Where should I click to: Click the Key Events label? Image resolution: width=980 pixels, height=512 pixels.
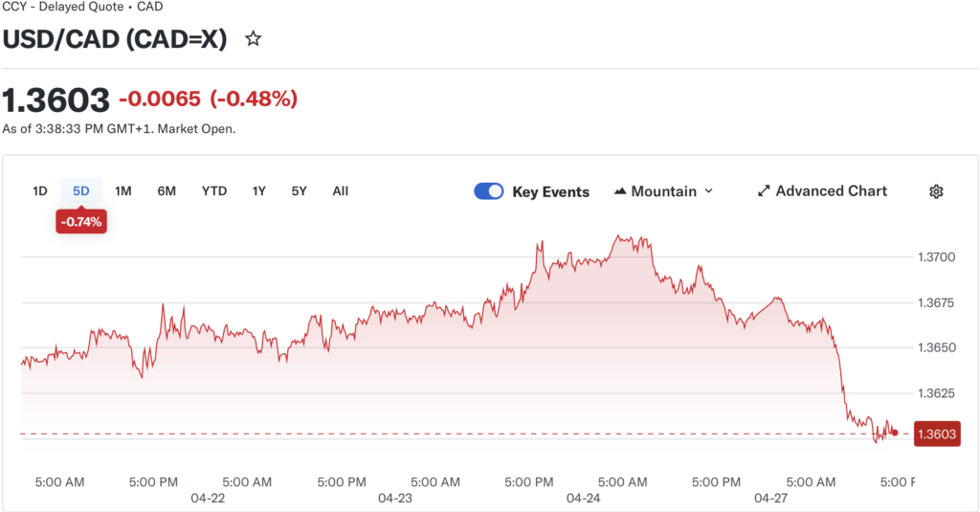coord(551,191)
